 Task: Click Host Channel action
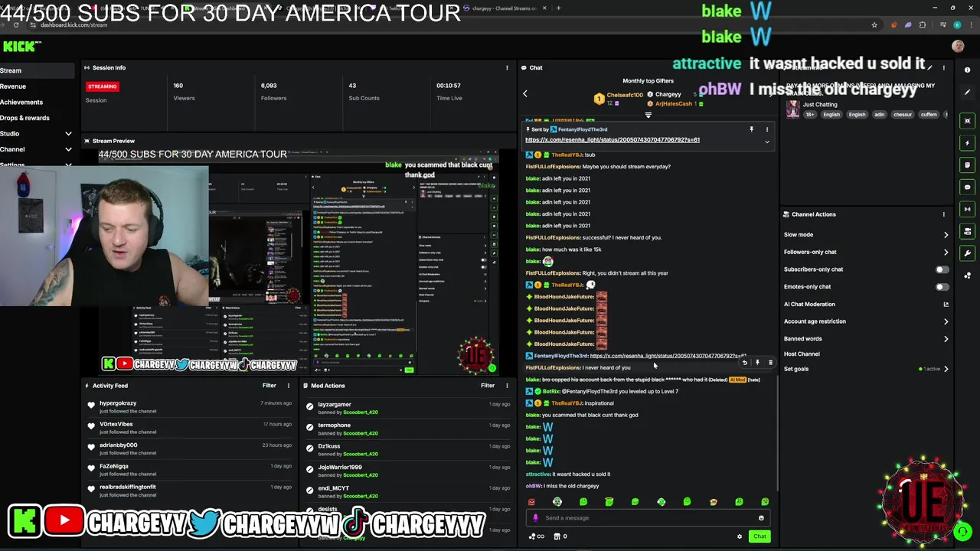802,354
